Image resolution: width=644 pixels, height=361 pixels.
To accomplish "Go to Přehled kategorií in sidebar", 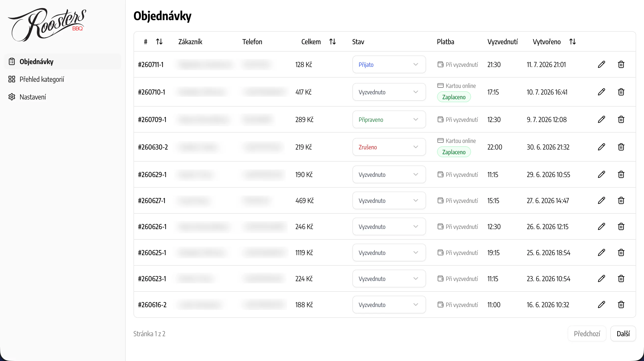I will tap(63, 79).
